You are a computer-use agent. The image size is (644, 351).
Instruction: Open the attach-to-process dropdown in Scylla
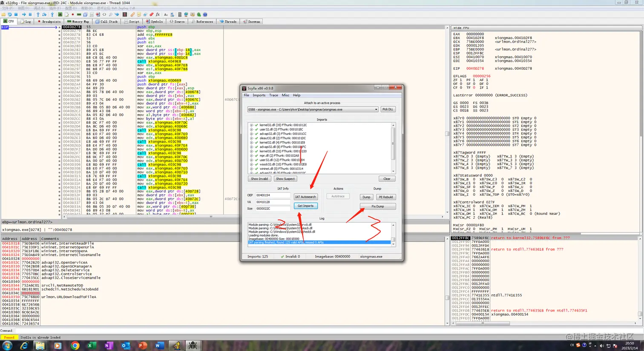(x=313, y=109)
